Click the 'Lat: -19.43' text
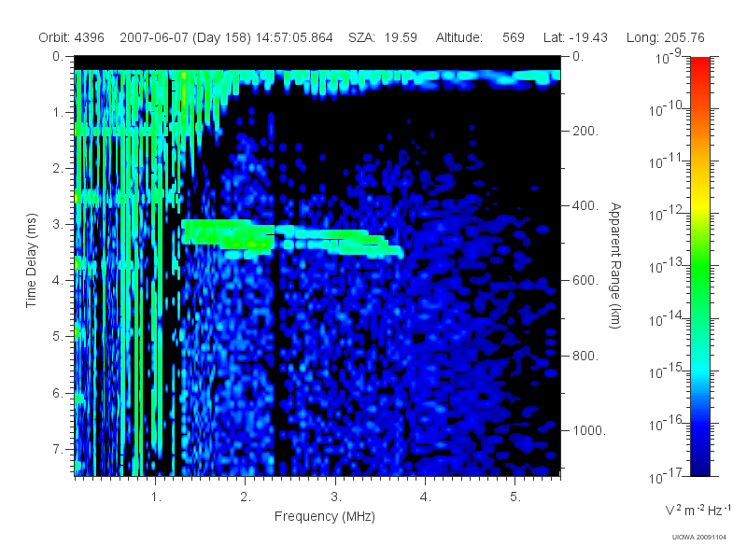 click(x=575, y=37)
